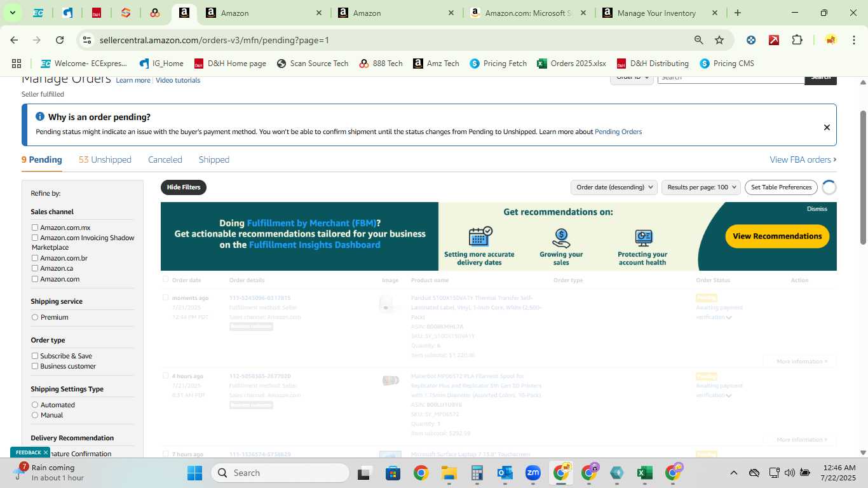Open Zoom from the taskbar

point(533,473)
